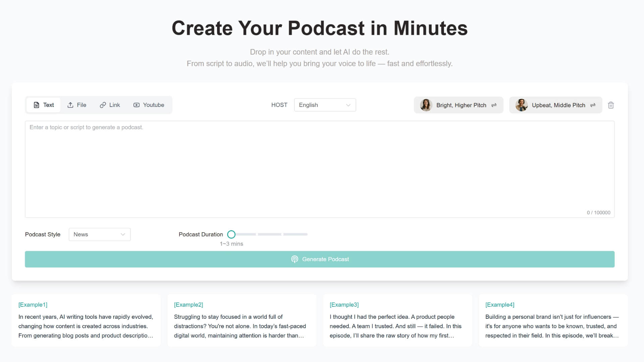The height and width of the screenshot is (362, 644).
Task: Click the trash can delete icon
Action: point(611,105)
